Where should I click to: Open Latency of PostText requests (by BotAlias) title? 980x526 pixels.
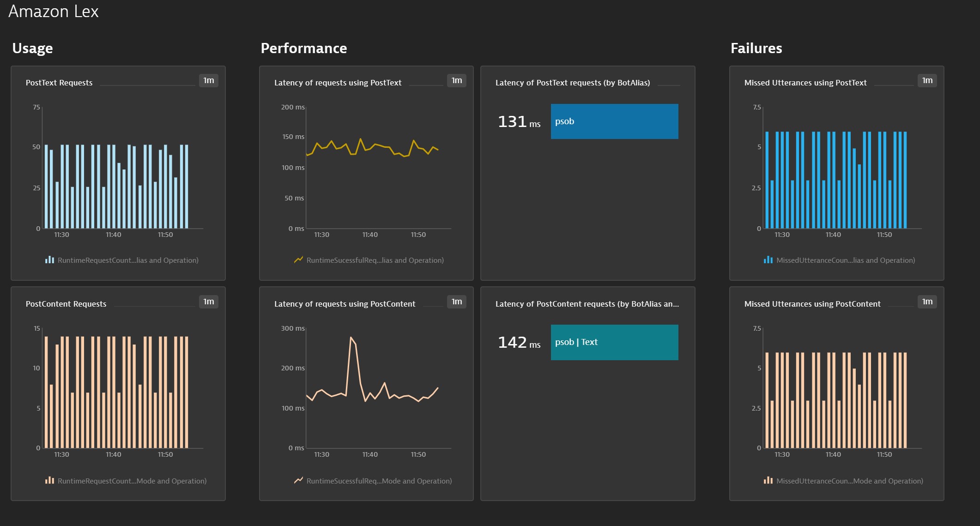click(573, 83)
